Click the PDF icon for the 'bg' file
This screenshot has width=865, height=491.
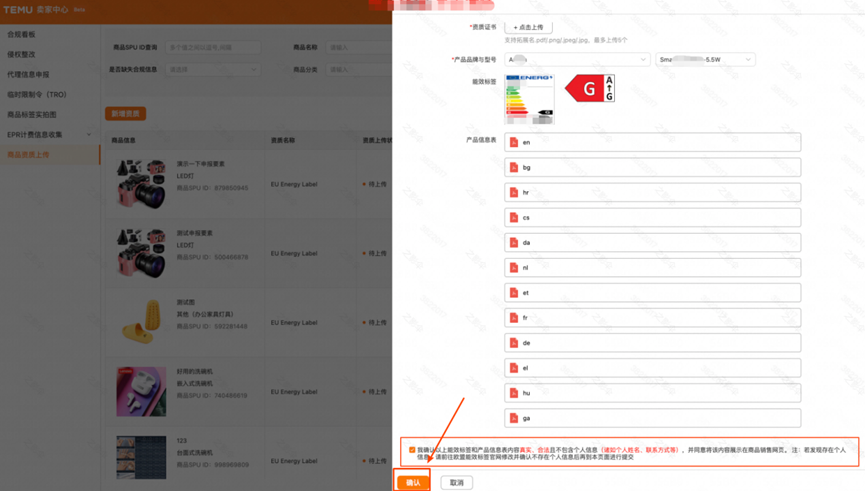514,167
